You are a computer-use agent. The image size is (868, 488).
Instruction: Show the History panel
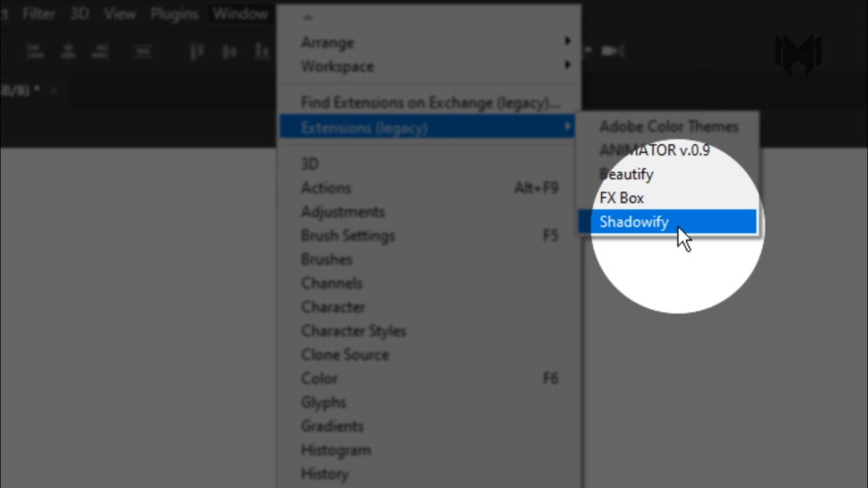(429, 474)
